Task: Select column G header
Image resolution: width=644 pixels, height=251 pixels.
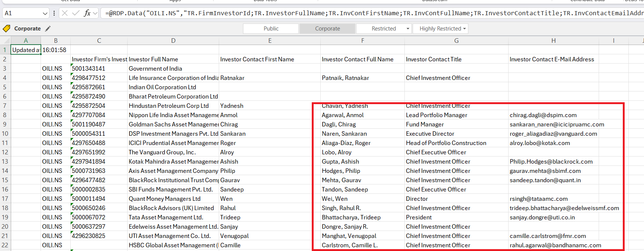Action: pos(456,41)
